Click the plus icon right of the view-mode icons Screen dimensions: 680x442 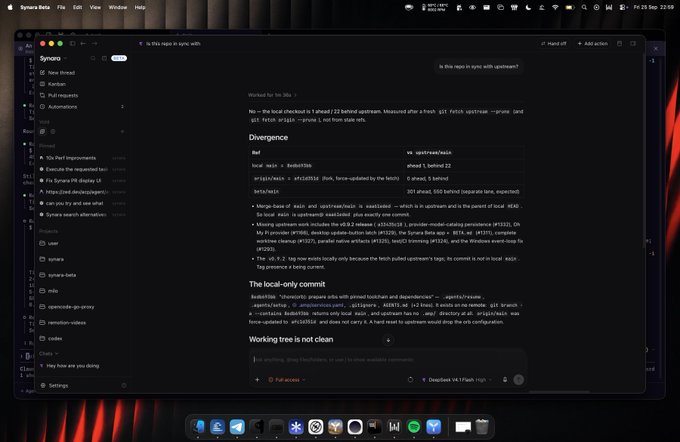[122, 131]
